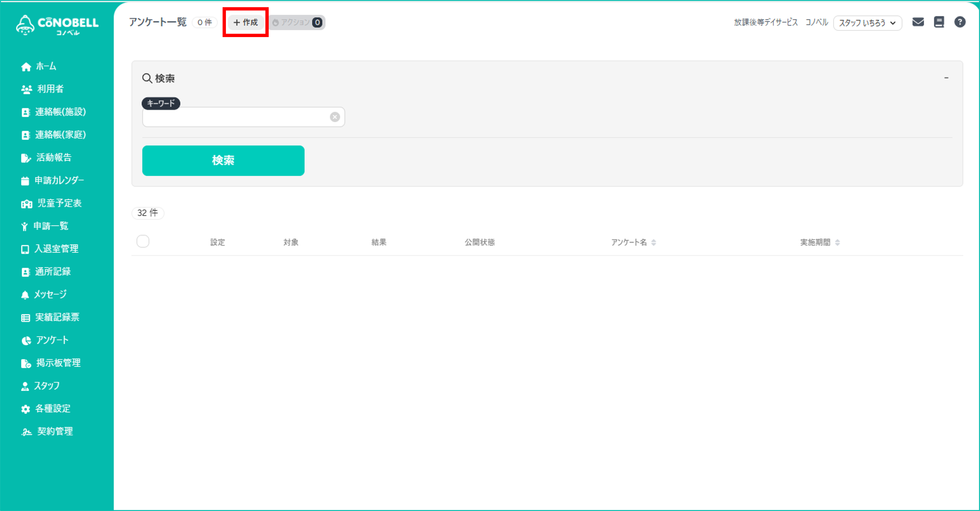Open the manual book icon
Viewport: 980px width, 511px height.
click(x=939, y=22)
